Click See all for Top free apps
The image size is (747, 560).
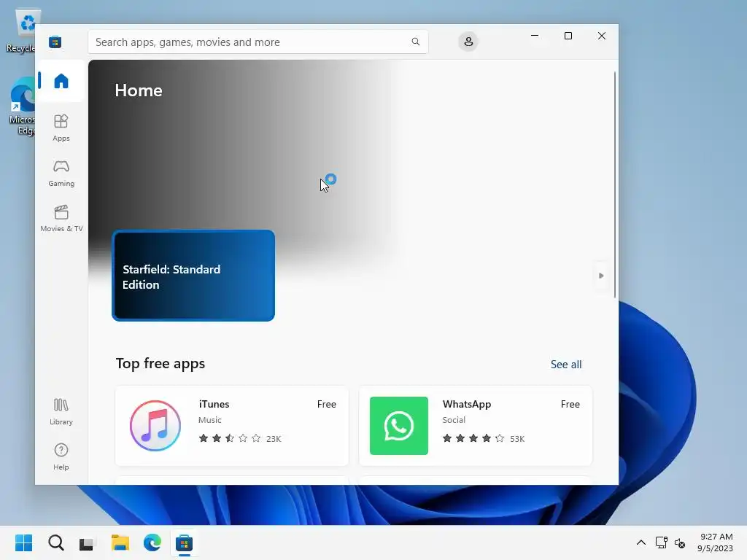(x=566, y=365)
